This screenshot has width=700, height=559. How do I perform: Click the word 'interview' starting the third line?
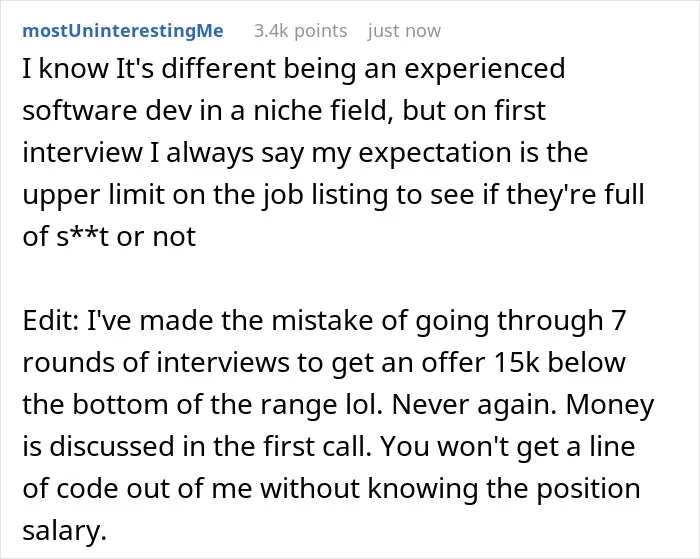point(82,152)
